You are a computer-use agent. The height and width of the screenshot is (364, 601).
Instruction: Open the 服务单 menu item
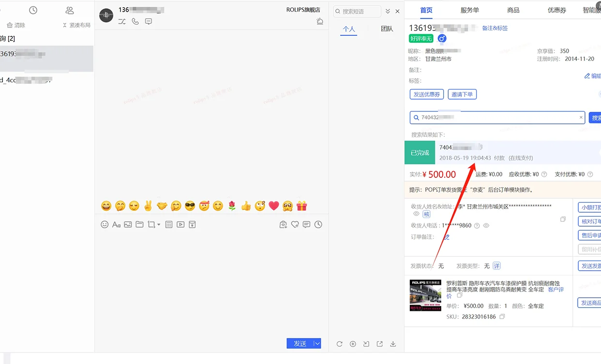click(x=469, y=9)
